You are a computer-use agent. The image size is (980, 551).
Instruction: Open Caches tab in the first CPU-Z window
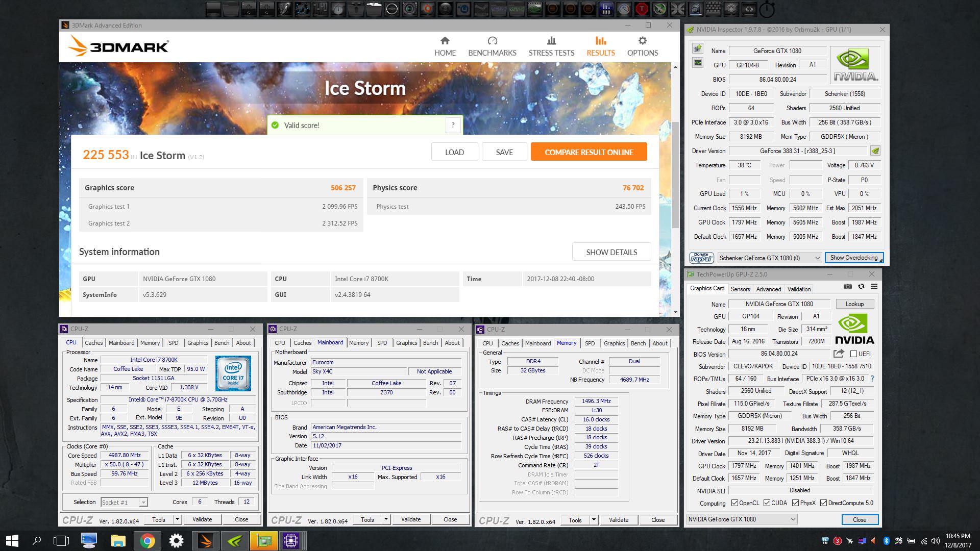click(94, 343)
